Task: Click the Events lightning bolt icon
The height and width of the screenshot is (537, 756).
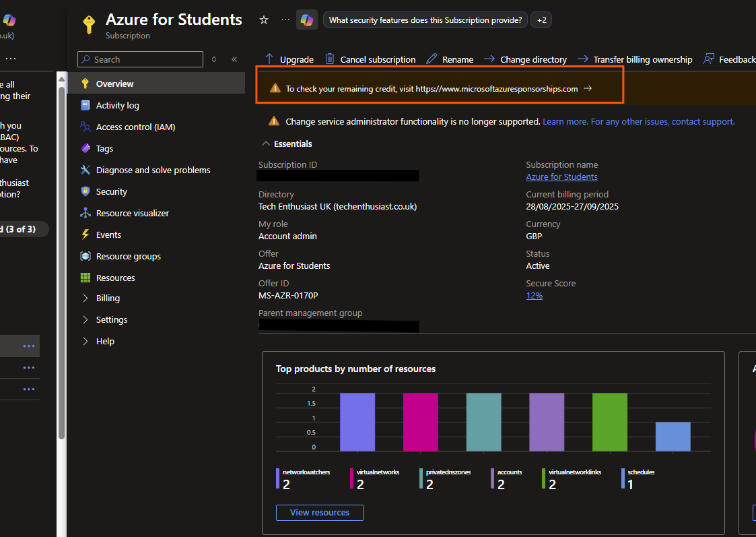Action: pyautogui.click(x=85, y=234)
